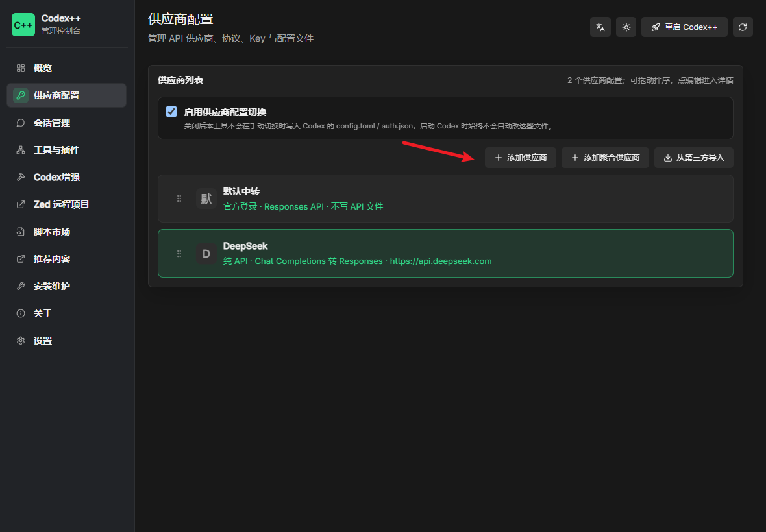This screenshot has height=532, width=766.
Task: Open the 关于 sidebar item
Action: point(66,313)
